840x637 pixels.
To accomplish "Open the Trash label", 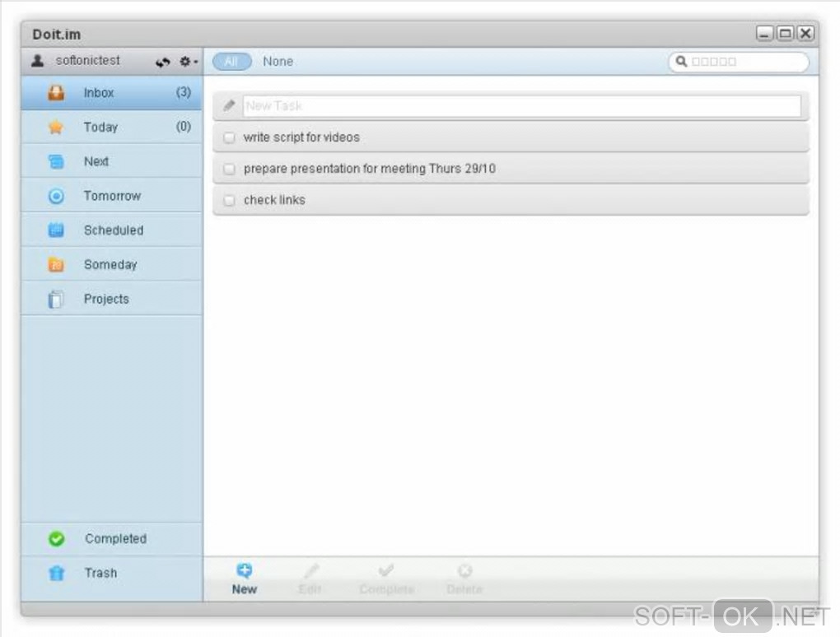I will pyautogui.click(x=100, y=573).
